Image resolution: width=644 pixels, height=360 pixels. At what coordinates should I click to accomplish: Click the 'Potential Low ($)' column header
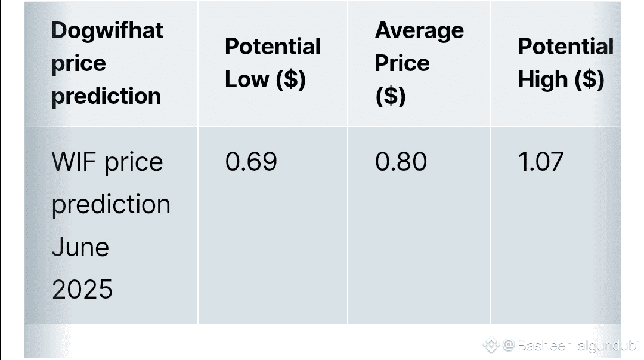273,63
